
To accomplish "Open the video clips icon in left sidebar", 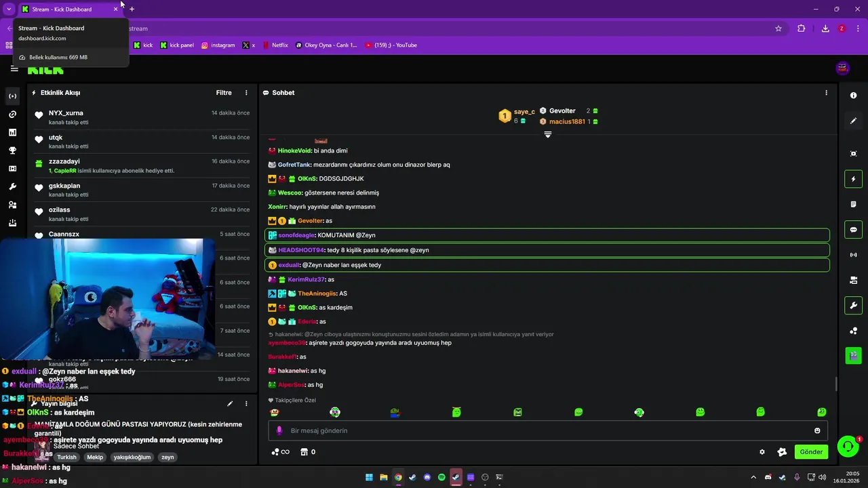I will pos(12,169).
